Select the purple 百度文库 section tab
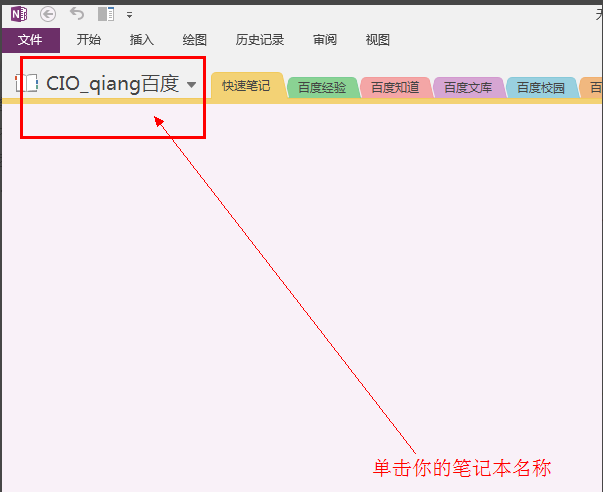603x492 pixels. pyautogui.click(x=468, y=88)
